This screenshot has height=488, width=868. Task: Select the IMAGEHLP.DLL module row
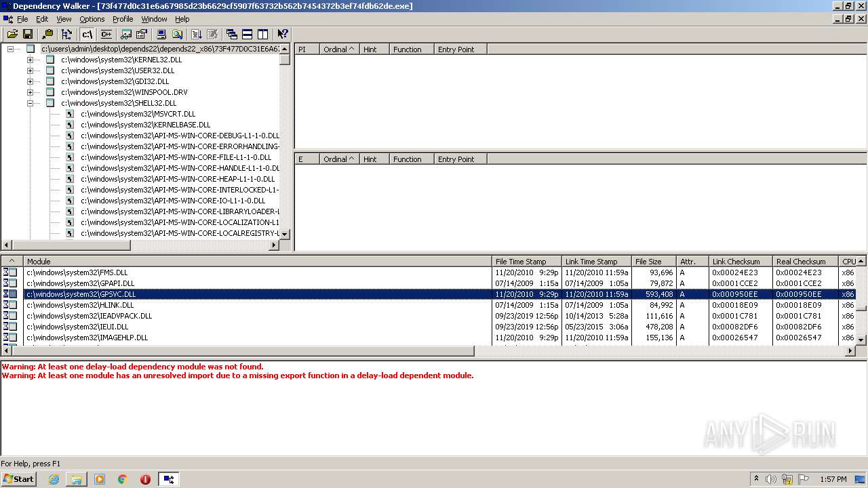tap(428, 338)
